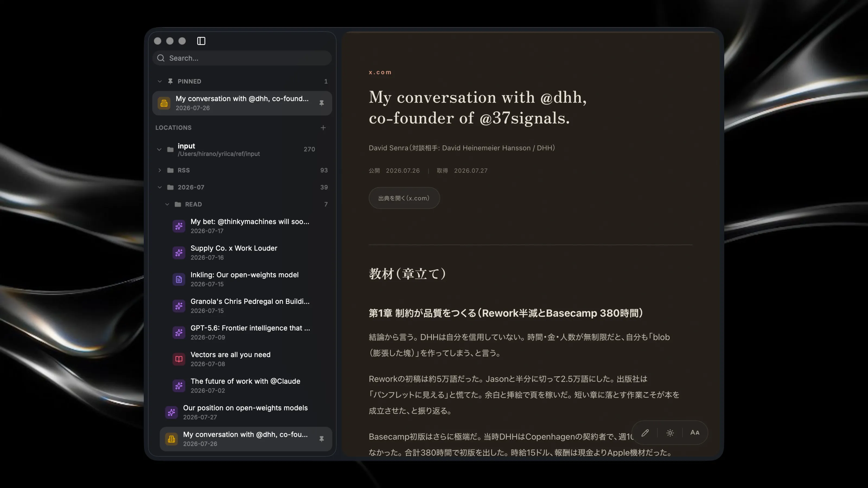This screenshot has height=488, width=868.
Task: Click document icon of Inkling article
Action: pos(179,279)
